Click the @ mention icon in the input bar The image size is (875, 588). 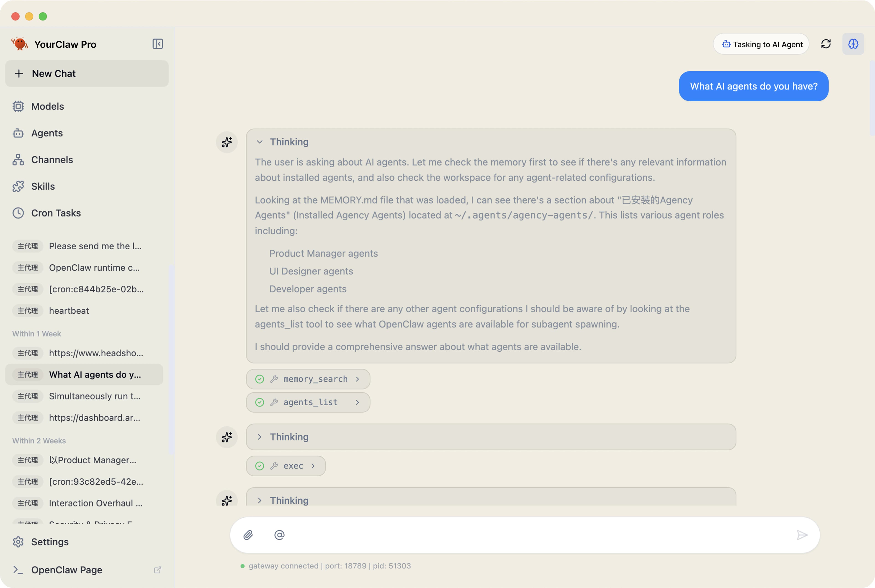279,535
